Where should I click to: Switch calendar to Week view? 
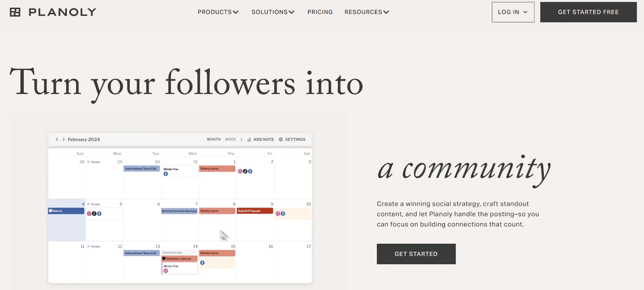click(230, 139)
